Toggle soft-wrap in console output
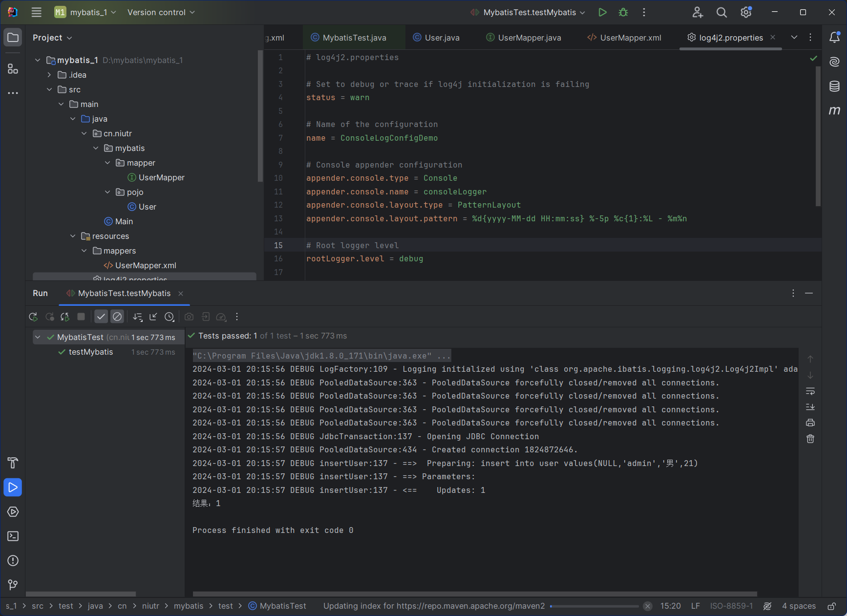Image resolution: width=847 pixels, height=616 pixels. [x=810, y=391]
